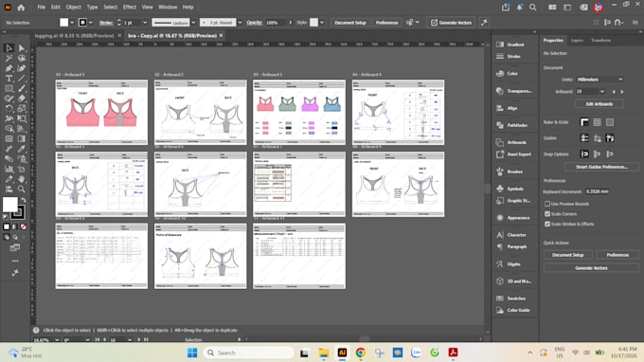
Task: Select the Type tool
Action: [9, 78]
